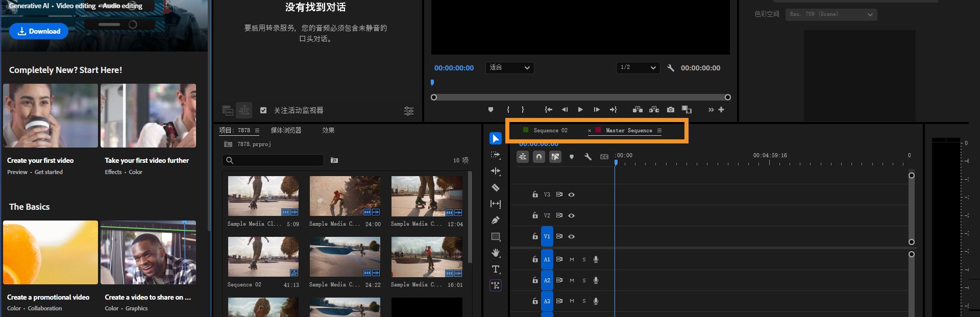The image size is (980, 317).
Task: Mute audio track A1
Action: click(572, 259)
